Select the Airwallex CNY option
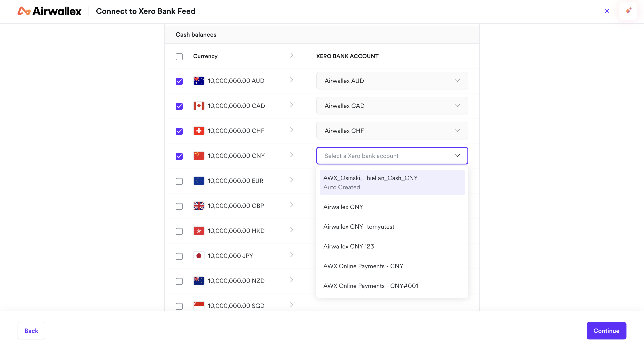Viewport: 644px width, 350px height. [392, 207]
